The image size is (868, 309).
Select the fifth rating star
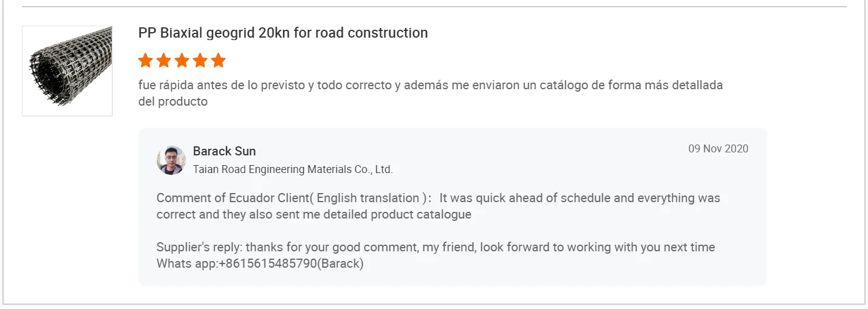tap(218, 61)
